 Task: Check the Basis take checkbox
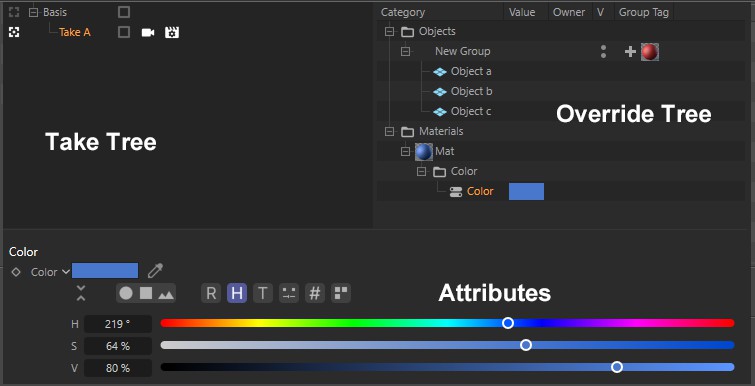pos(124,12)
